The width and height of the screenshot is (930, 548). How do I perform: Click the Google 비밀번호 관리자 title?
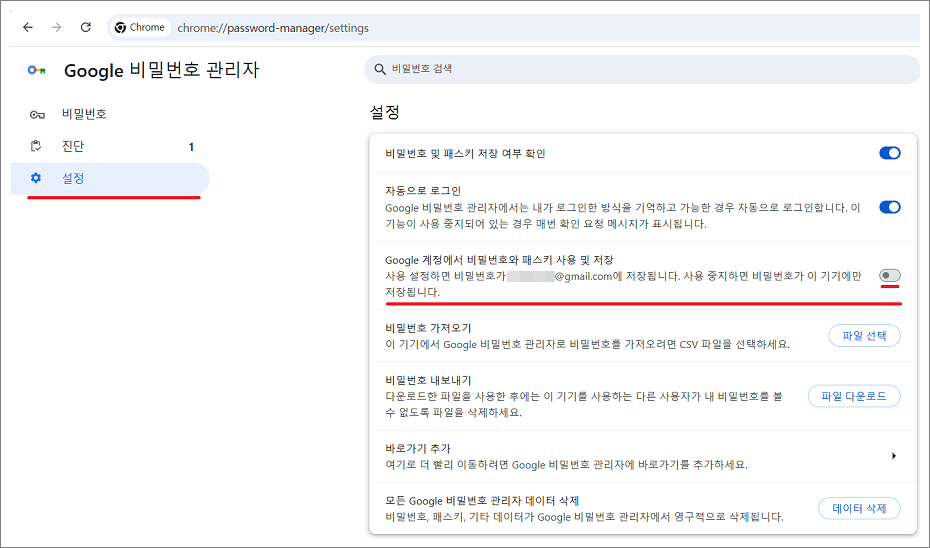pos(161,70)
